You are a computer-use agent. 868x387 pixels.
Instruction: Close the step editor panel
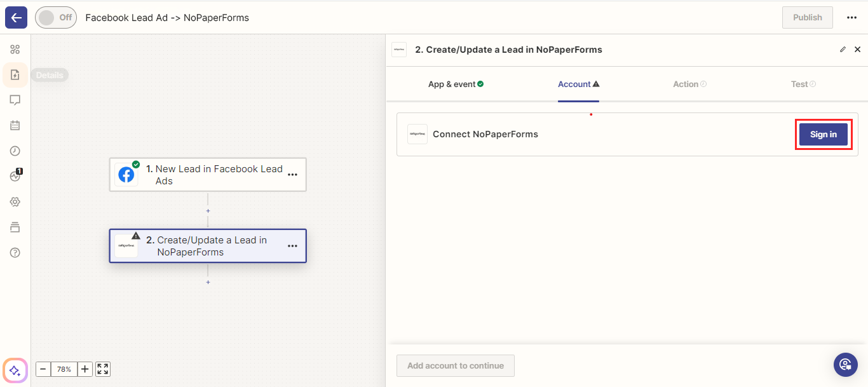(x=857, y=50)
